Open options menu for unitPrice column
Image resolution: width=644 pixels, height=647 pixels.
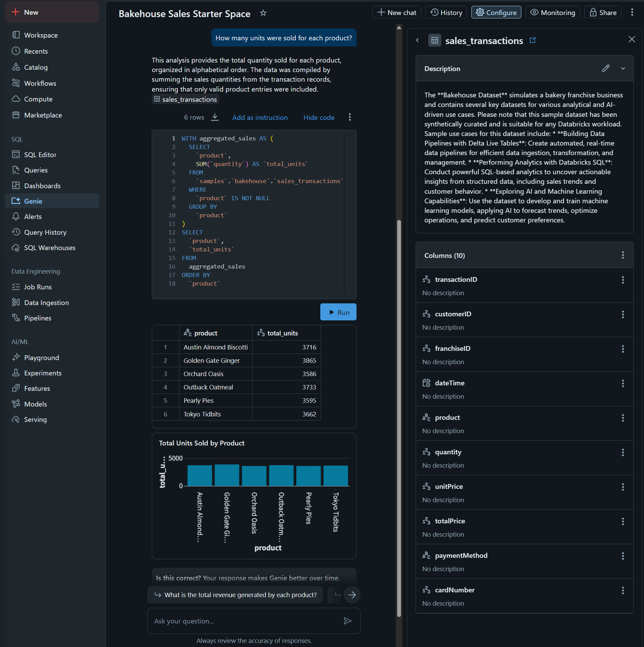pos(623,487)
